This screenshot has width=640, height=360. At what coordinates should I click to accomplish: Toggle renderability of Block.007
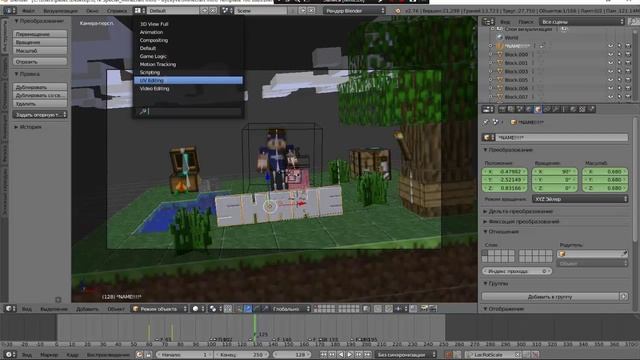pos(628,97)
